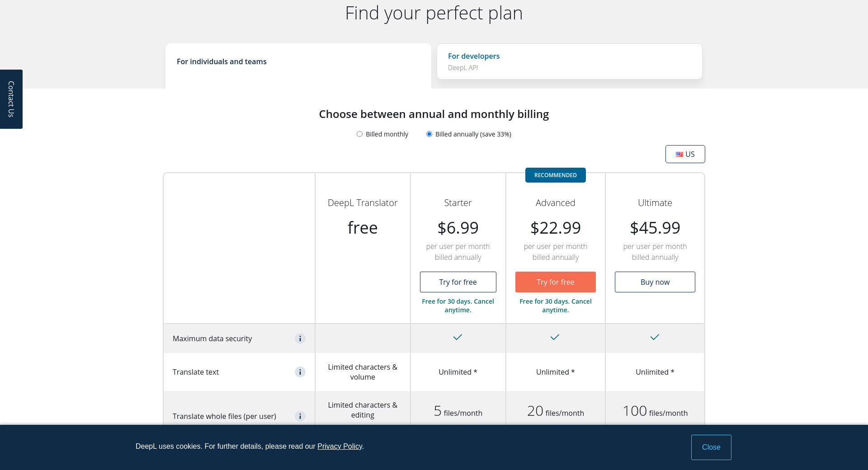Click Starter plan data security checkmark

[458, 337]
